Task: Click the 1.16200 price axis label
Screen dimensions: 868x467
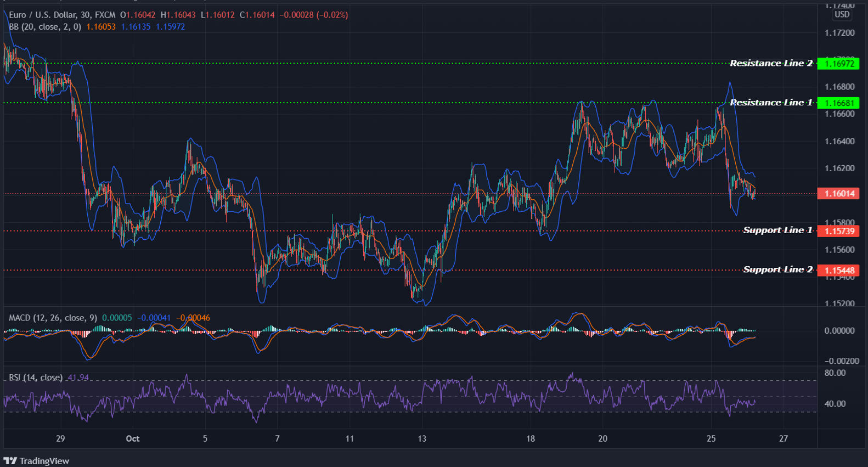Action: click(x=839, y=168)
